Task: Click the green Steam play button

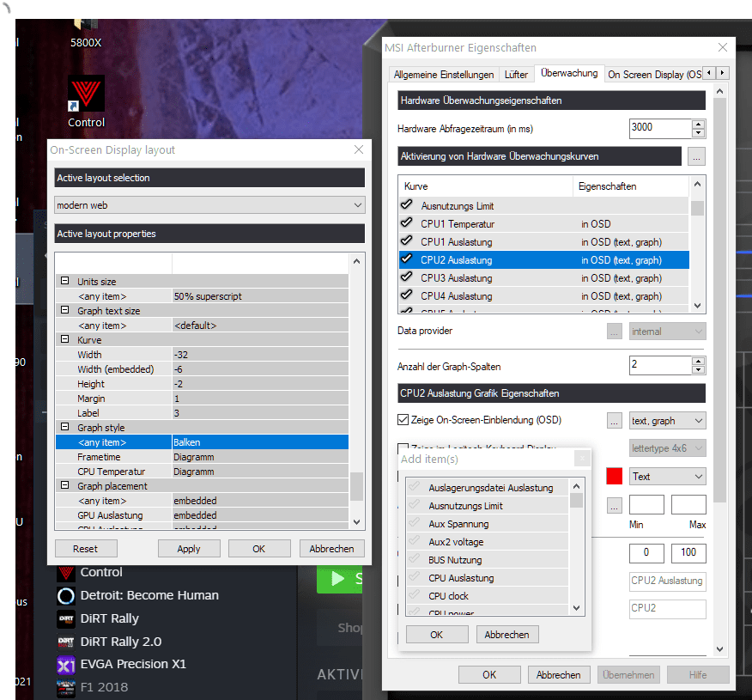Action: (x=339, y=579)
